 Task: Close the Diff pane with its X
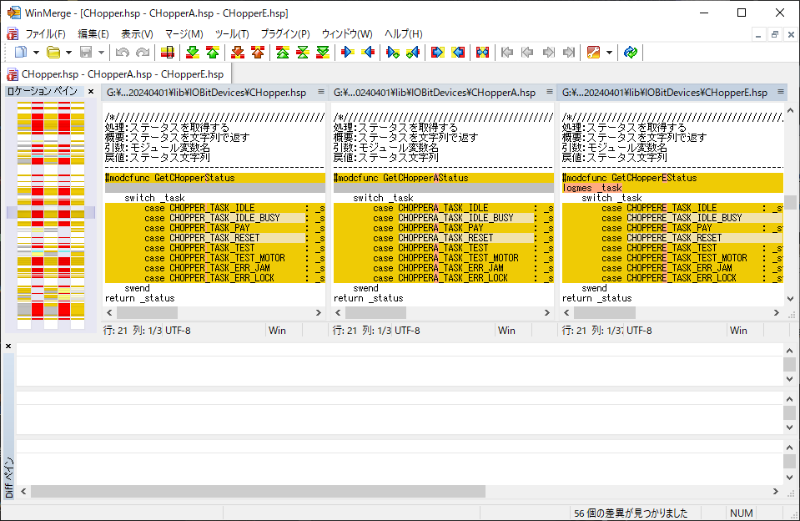pyautogui.click(x=8, y=346)
